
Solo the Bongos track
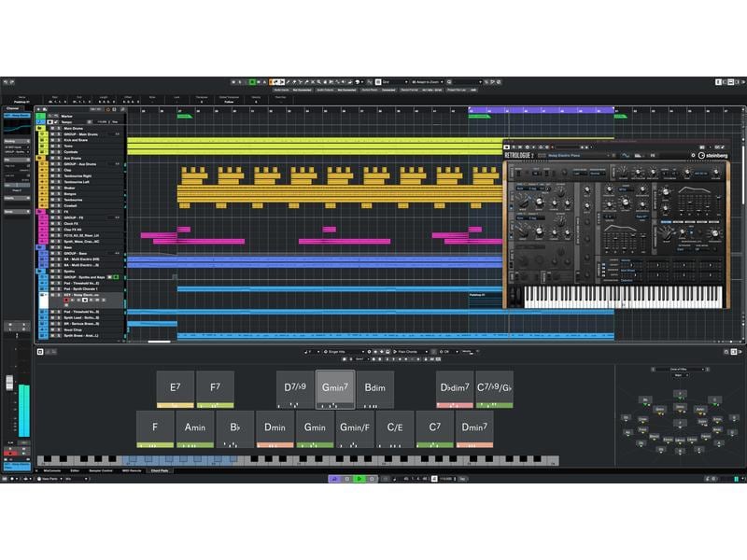point(59,194)
